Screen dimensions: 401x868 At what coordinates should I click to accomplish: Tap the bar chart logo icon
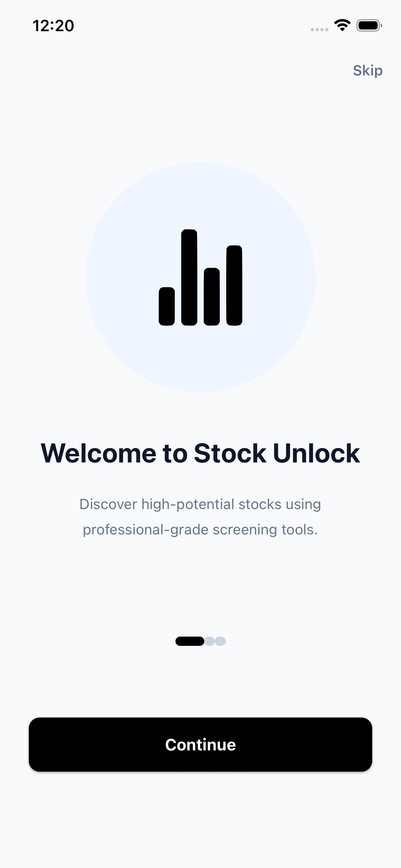(x=200, y=278)
